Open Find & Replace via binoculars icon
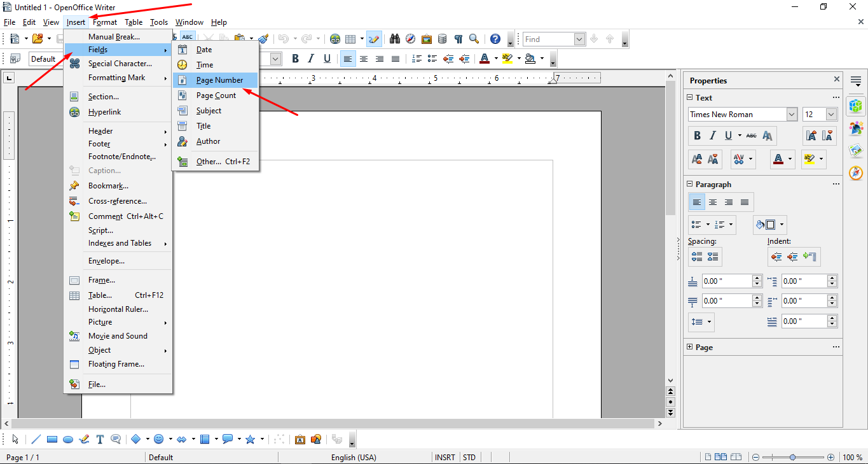868x464 pixels. (394, 39)
